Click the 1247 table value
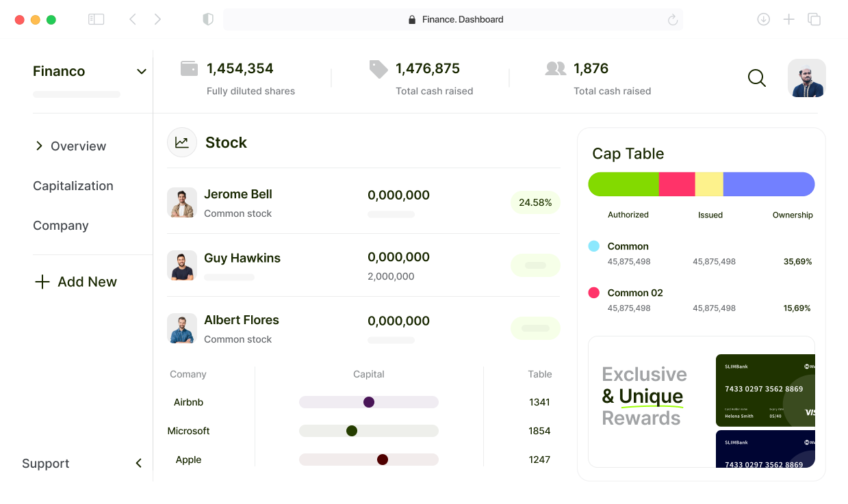 [539, 460]
